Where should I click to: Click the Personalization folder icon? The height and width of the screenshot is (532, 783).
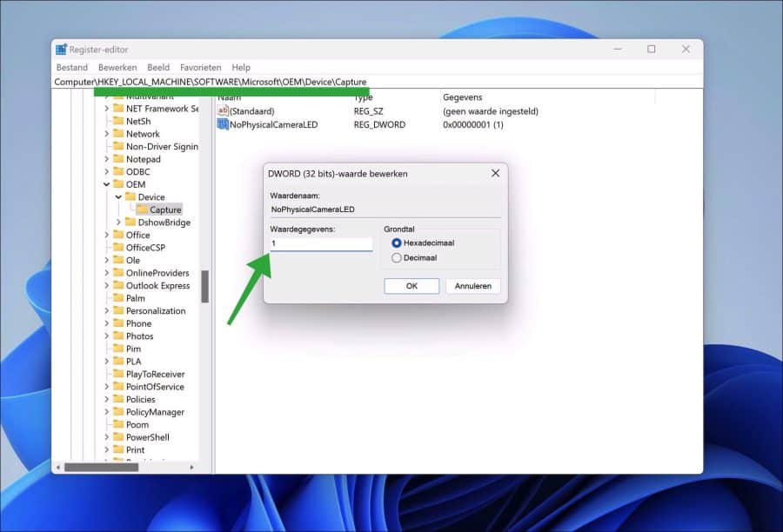tap(118, 310)
